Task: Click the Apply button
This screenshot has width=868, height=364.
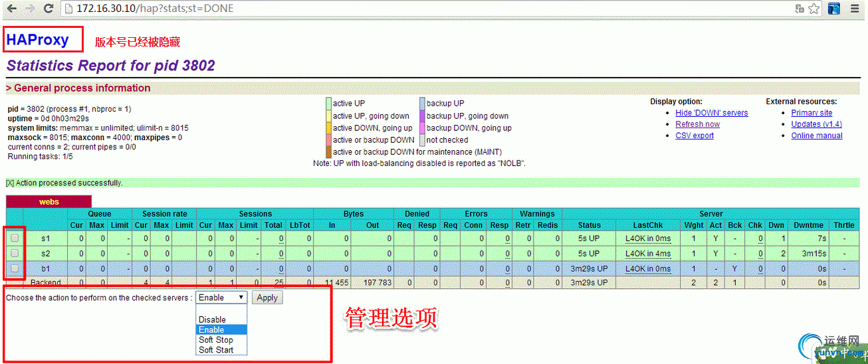Action: click(267, 298)
